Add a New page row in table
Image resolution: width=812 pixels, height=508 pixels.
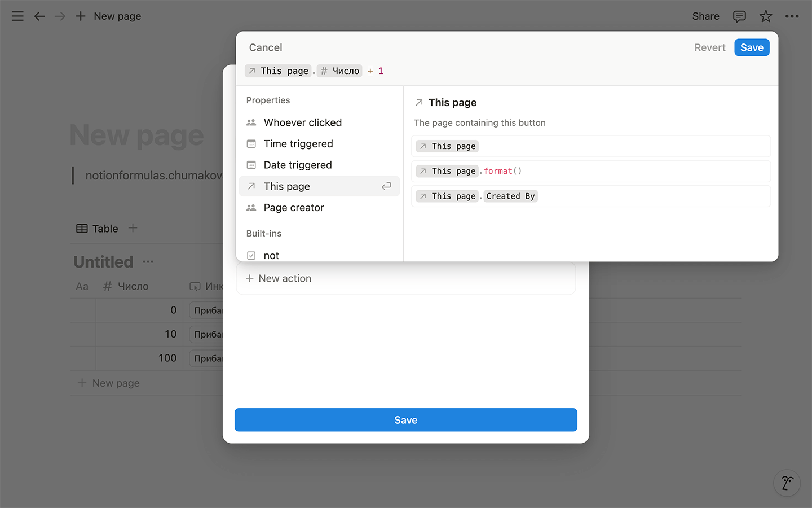(108, 383)
